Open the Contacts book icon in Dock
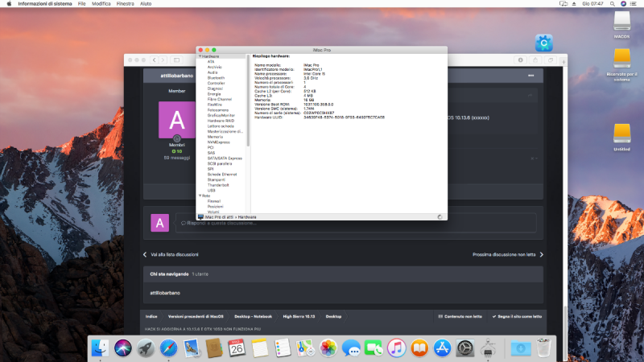This screenshot has height=362, width=644. (x=214, y=348)
